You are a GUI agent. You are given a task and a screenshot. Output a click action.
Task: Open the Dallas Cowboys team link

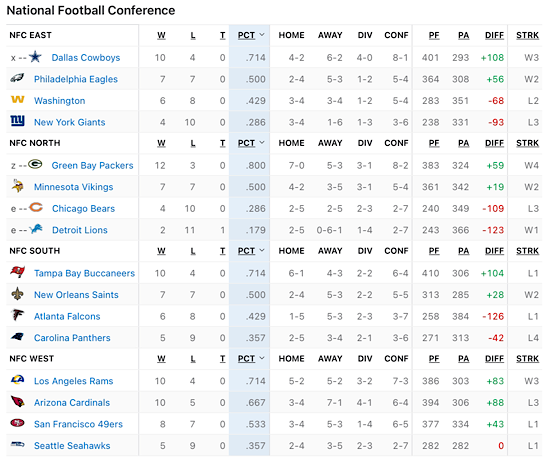point(86,58)
